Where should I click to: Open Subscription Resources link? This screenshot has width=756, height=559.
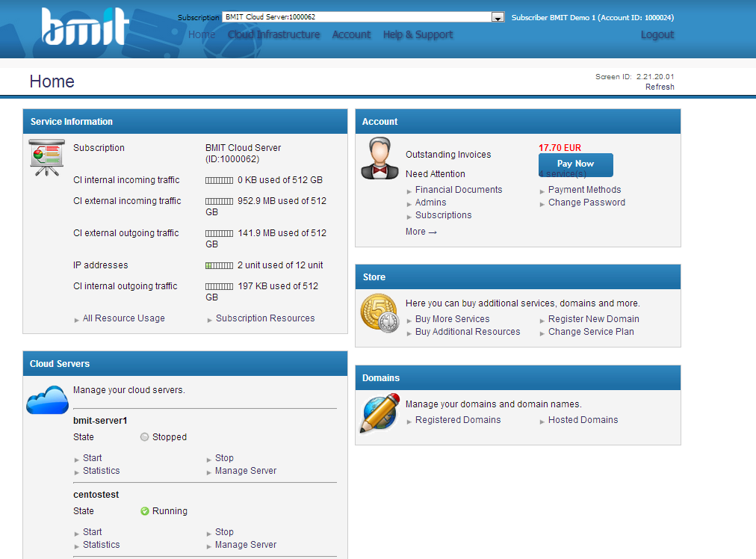(x=265, y=318)
